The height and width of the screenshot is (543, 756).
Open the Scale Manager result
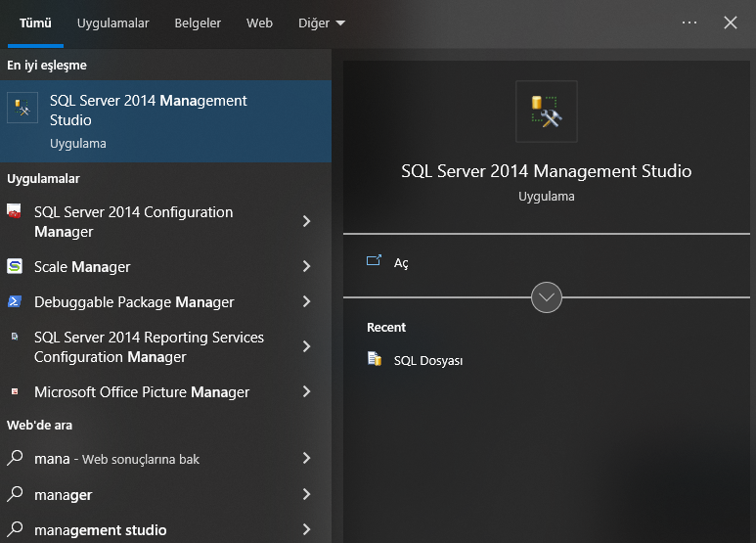[x=165, y=266]
